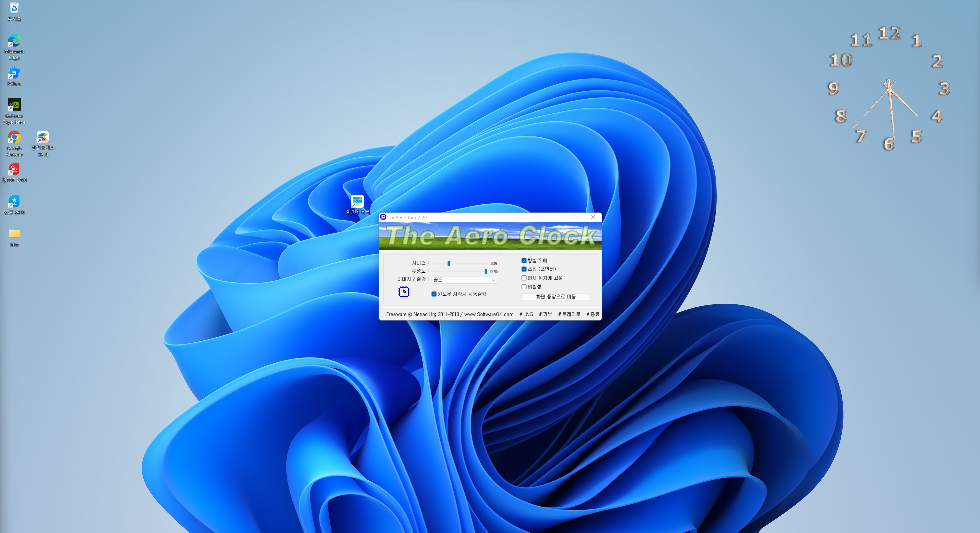Click the 한컴오피스 2018 shortcut icon

pyautogui.click(x=43, y=137)
